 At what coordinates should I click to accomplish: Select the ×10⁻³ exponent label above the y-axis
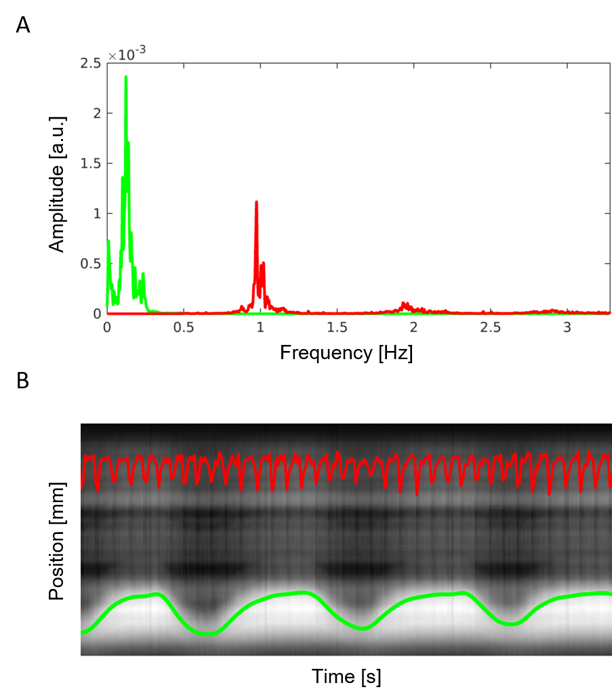(x=127, y=54)
